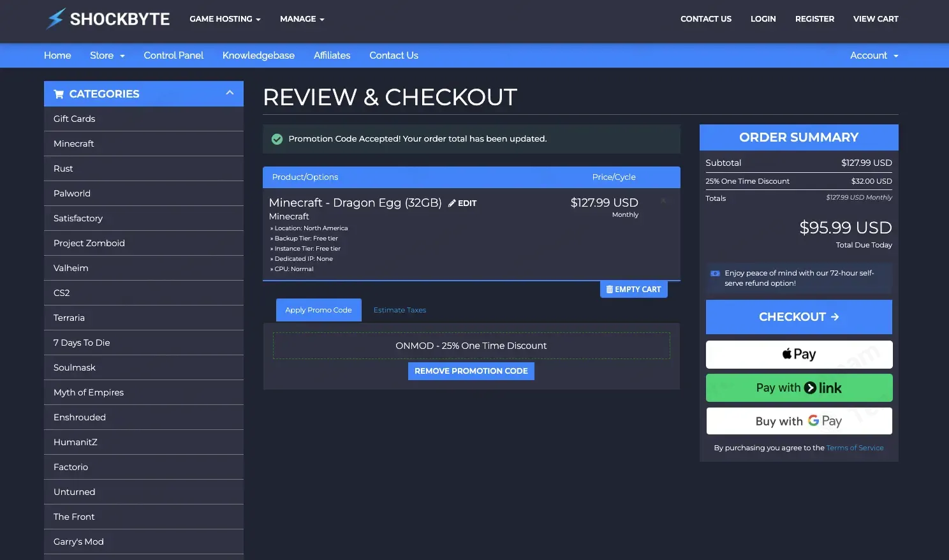Go to the Home nav item
Image resolution: width=949 pixels, height=560 pixels.
[x=57, y=55]
